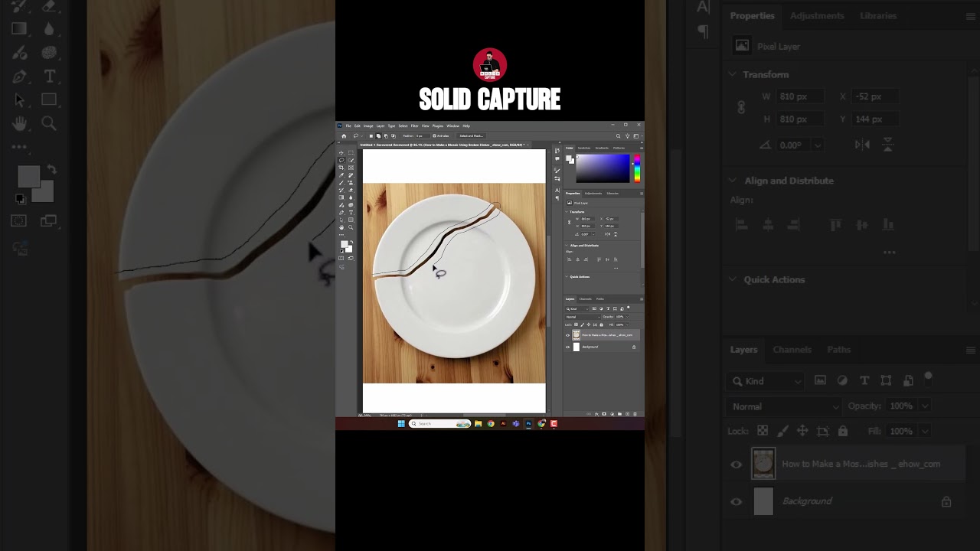Open Windows Start button

pyautogui.click(x=400, y=423)
